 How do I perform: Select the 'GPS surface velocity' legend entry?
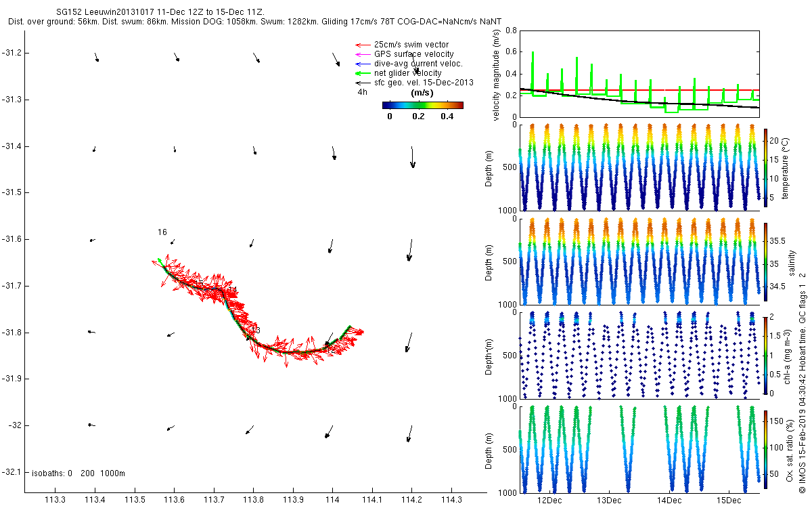pos(414,54)
